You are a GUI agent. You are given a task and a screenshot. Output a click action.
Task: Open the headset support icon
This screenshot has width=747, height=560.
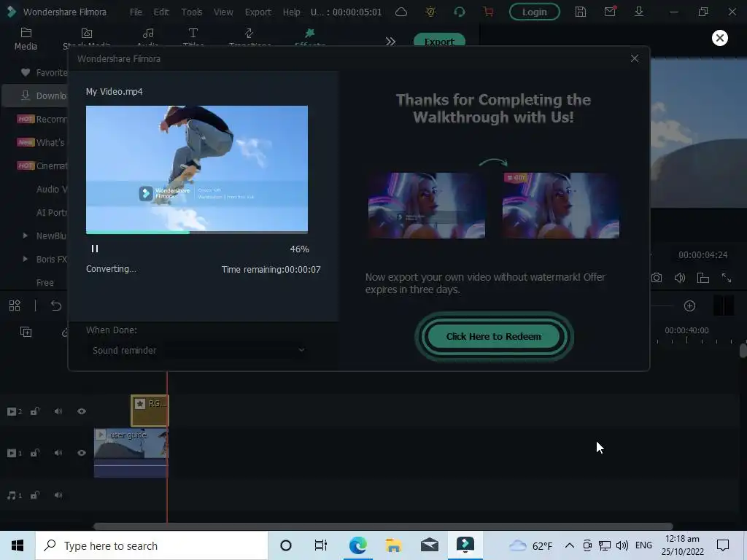[460, 12]
